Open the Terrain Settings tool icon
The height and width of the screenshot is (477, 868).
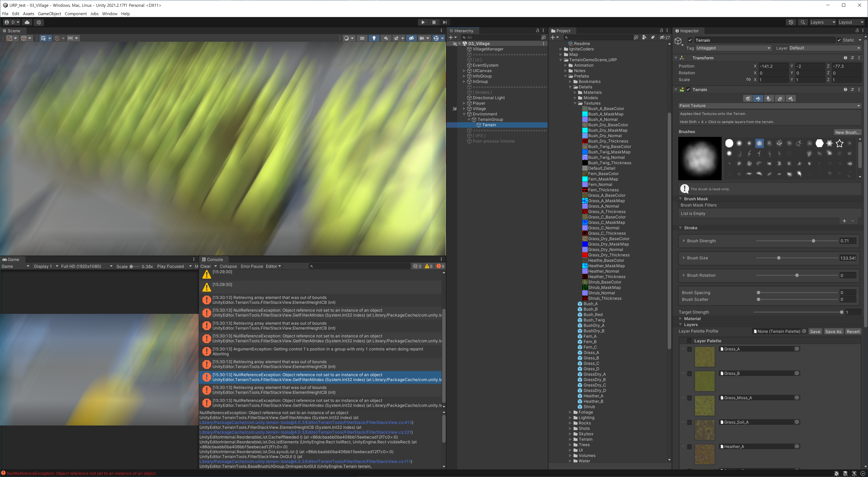pos(790,98)
